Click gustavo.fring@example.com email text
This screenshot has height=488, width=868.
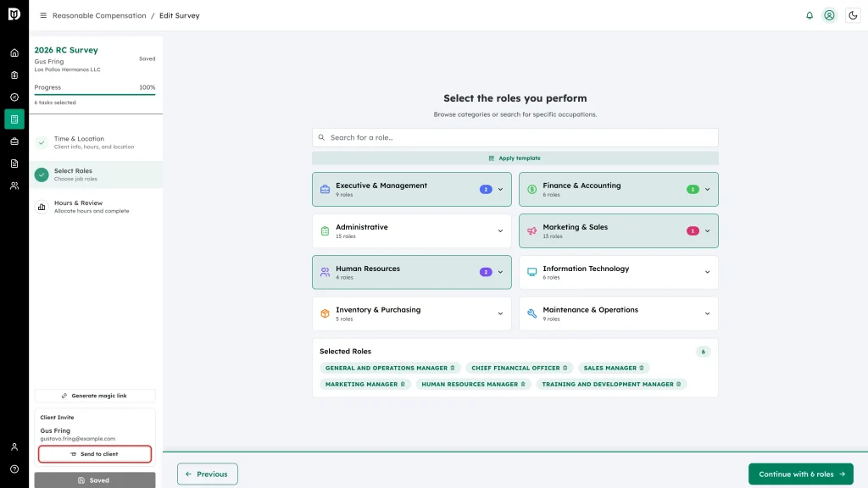pos(77,439)
